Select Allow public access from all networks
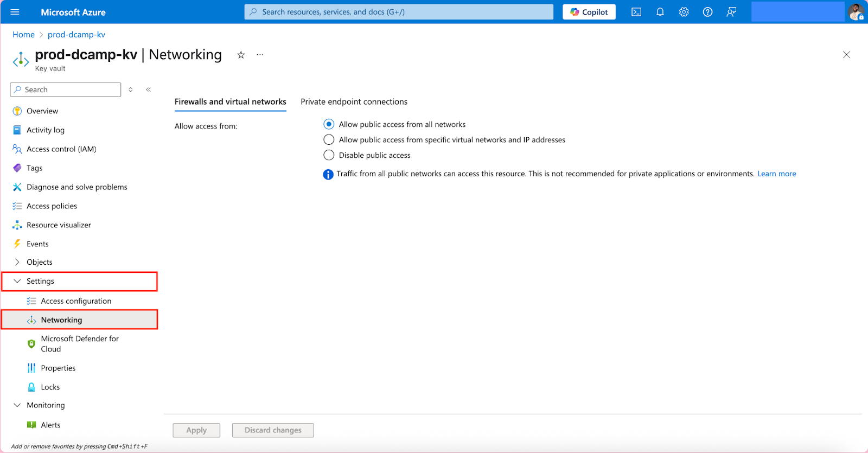This screenshot has width=868, height=453. point(329,124)
